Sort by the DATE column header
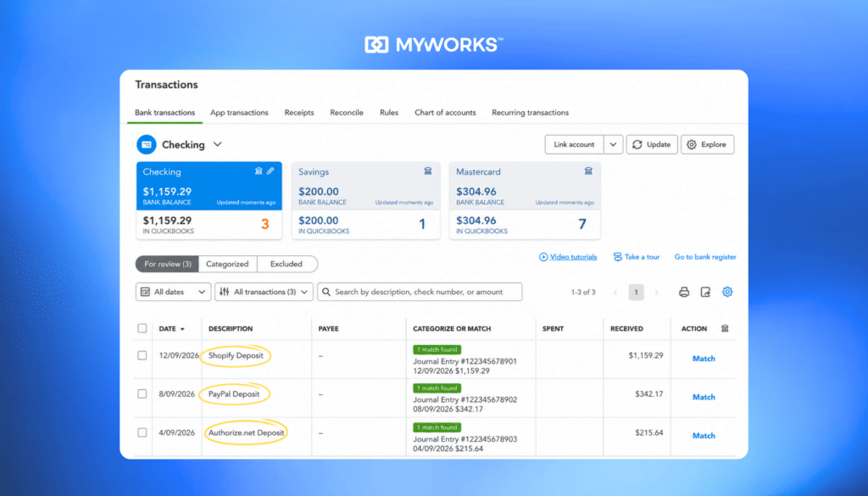Image resolution: width=868 pixels, height=496 pixels. [x=171, y=329]
